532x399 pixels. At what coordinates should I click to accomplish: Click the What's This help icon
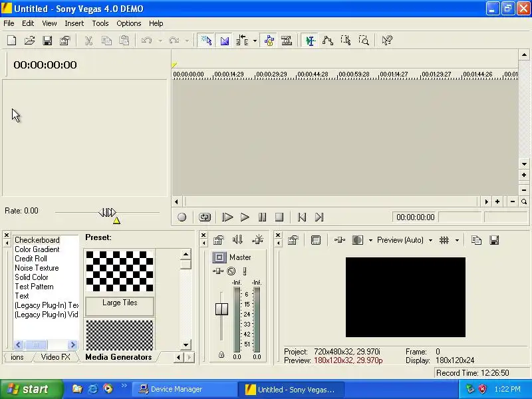pyautogui.click(x=387, y=41)
